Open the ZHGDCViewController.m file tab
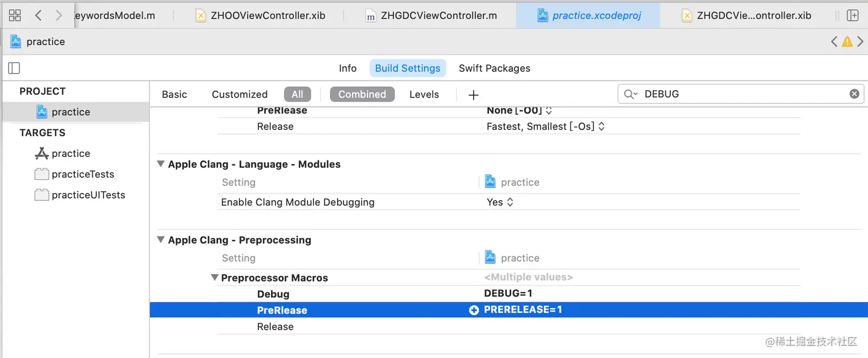This screenshot has width=868, height=358. 439,16
